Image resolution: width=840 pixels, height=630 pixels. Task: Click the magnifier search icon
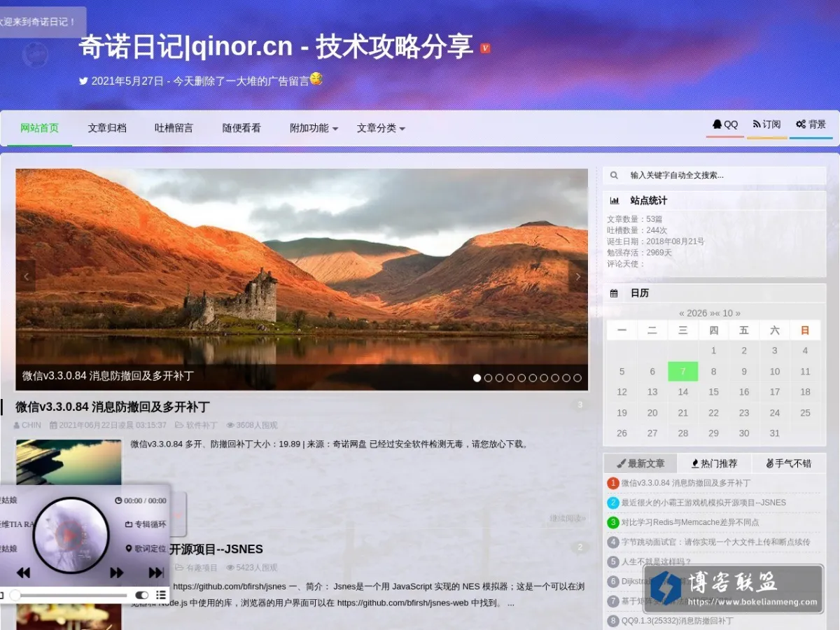(x=615, y=176)
